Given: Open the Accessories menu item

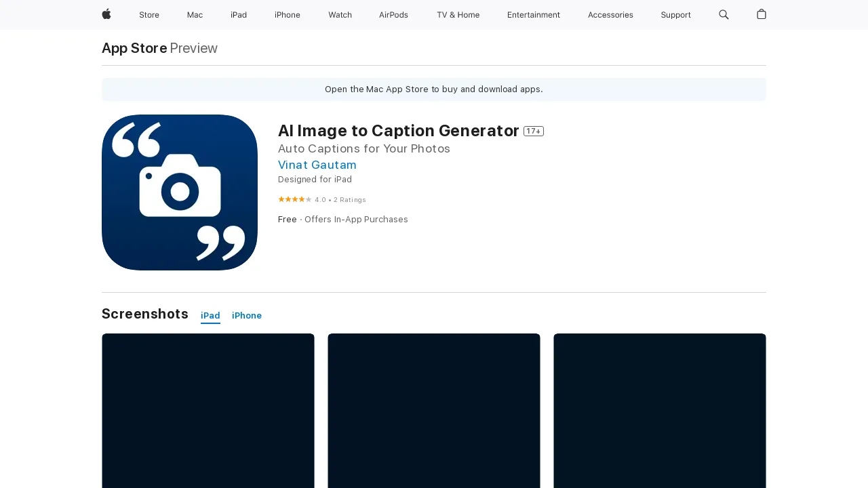Looking at the screenshot, I should [610, 15].
